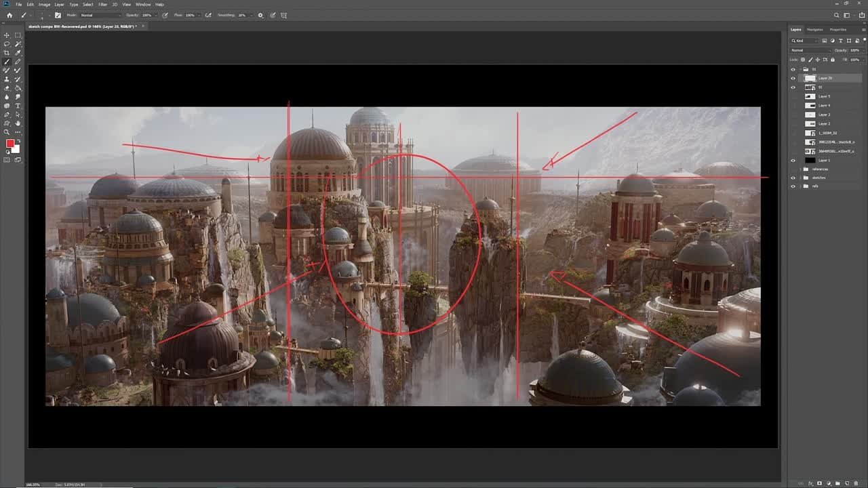This screenshot has height=488, width=868.
Task: Toggle pressure for opacity icon
Action: tap(165, 15)
